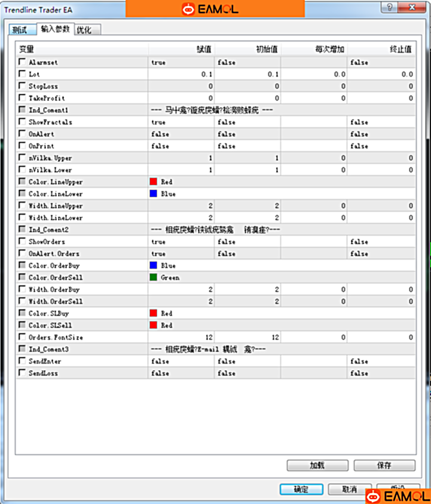Enable the Alarmset optimization checkbox
Viewport: 431px width, 504px height.
[22, 62]
